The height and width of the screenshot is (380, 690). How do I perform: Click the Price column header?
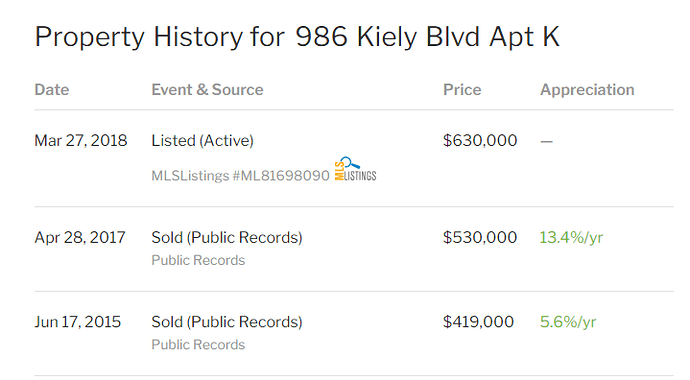point(462,90)
